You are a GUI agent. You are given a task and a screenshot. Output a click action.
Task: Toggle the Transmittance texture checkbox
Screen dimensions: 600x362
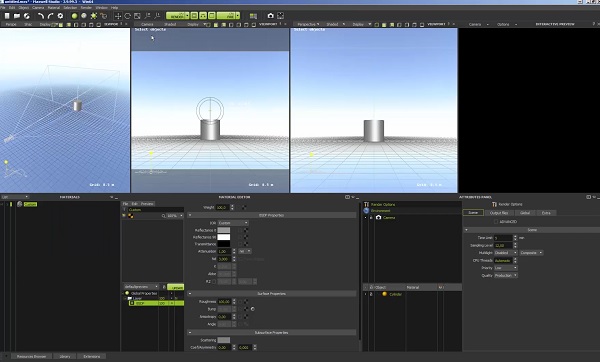coord(240,244)
